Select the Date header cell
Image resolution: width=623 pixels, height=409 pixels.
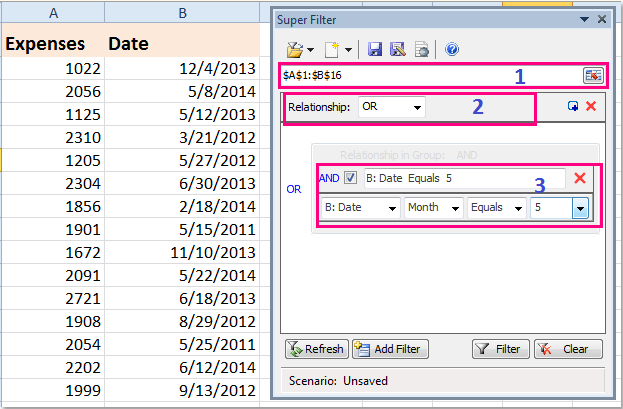pos(182,40)
